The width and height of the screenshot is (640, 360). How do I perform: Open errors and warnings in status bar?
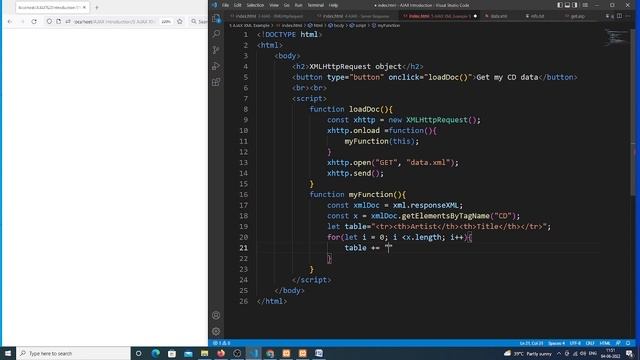(x=222, y=343)
